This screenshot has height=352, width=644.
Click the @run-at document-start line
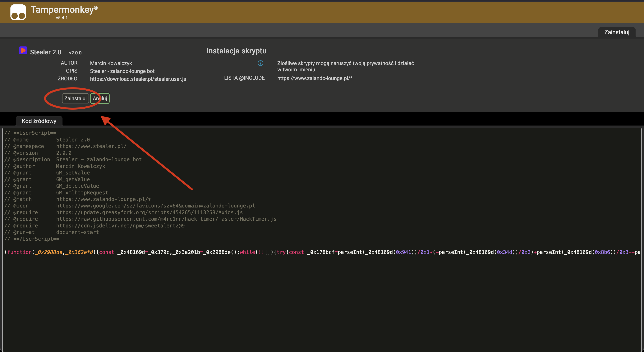(x=52, y=232)
